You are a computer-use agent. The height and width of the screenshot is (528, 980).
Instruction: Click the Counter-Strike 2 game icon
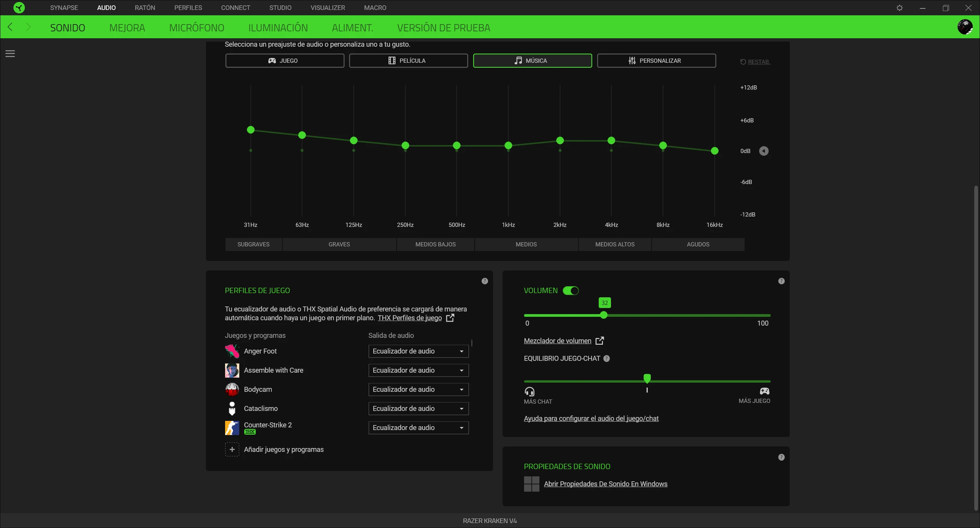[x=232, y=427]
